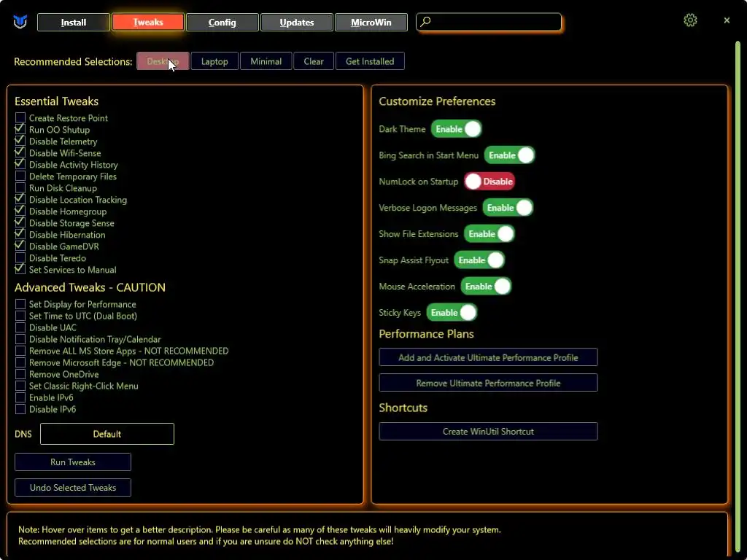Toggle Bing Search in Start Menu
This screenshot has height=560, width=747.
(x=509, y=155)
